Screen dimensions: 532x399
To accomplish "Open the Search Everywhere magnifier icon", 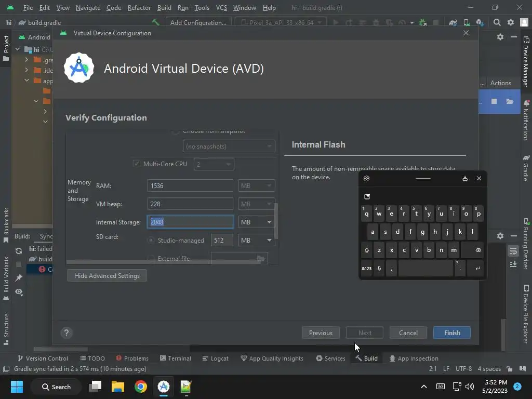I will click(x=497, y=22).
